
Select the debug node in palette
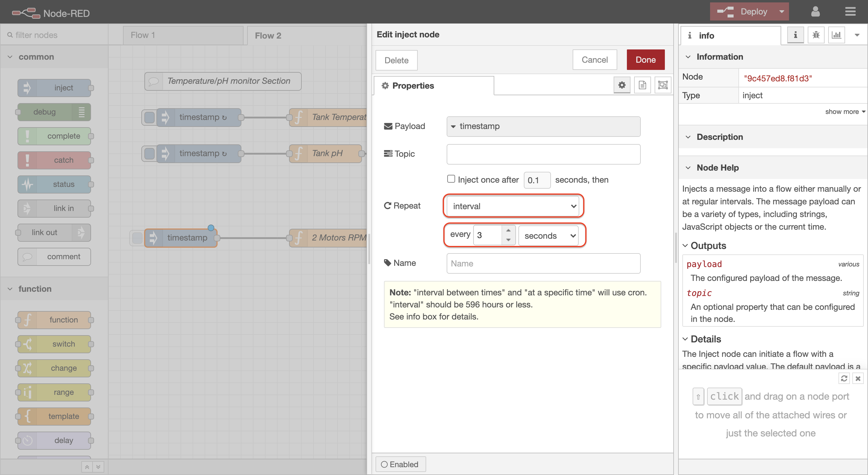point(54,112)
